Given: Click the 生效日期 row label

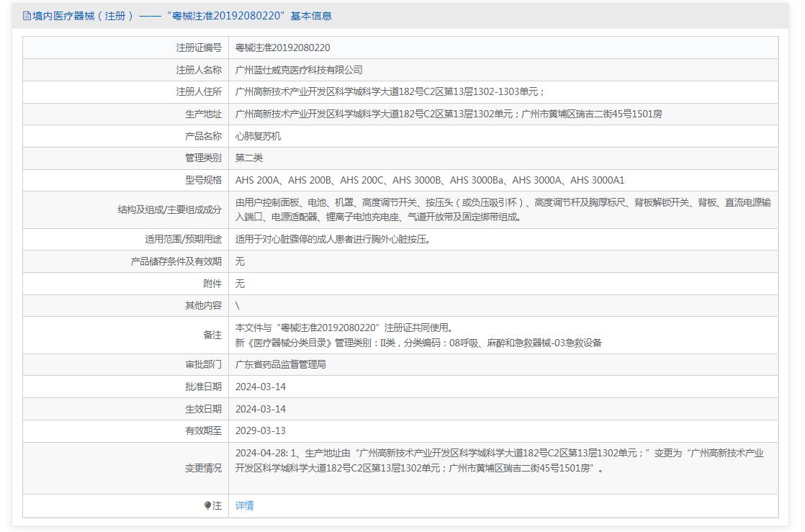Looking at the screenshot, I should 204,409.
